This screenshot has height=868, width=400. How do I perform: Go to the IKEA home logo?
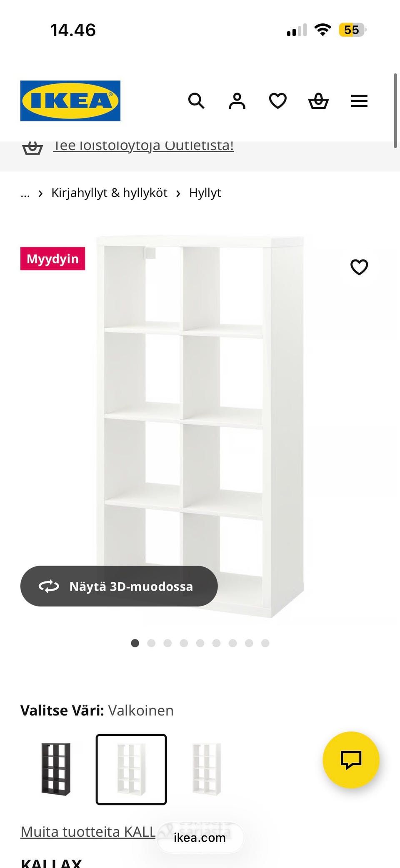(x=70, y=101)
